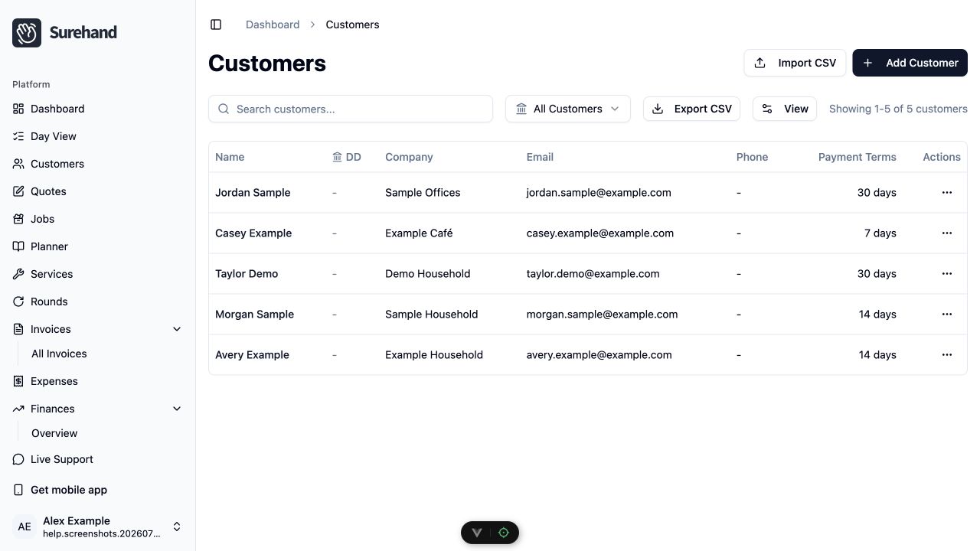
Task: Click the AE user avatar
Action: [24, 527]
